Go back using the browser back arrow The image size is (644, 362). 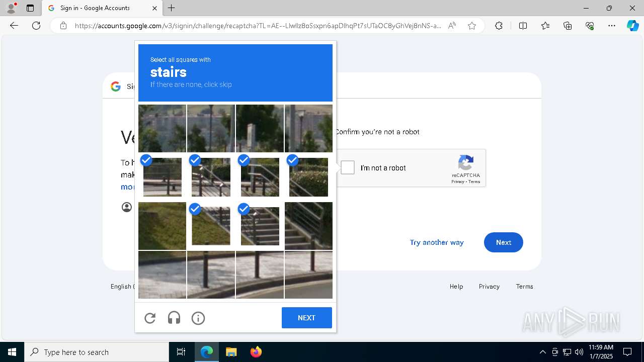click(14, 26)
